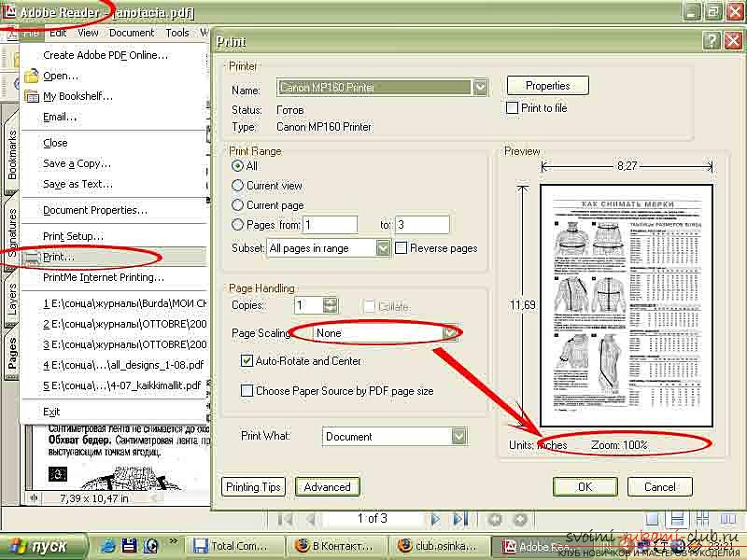
Task: Uncheck Auto-Rotate and Center checkbox
Action: [x=247, y=361]
